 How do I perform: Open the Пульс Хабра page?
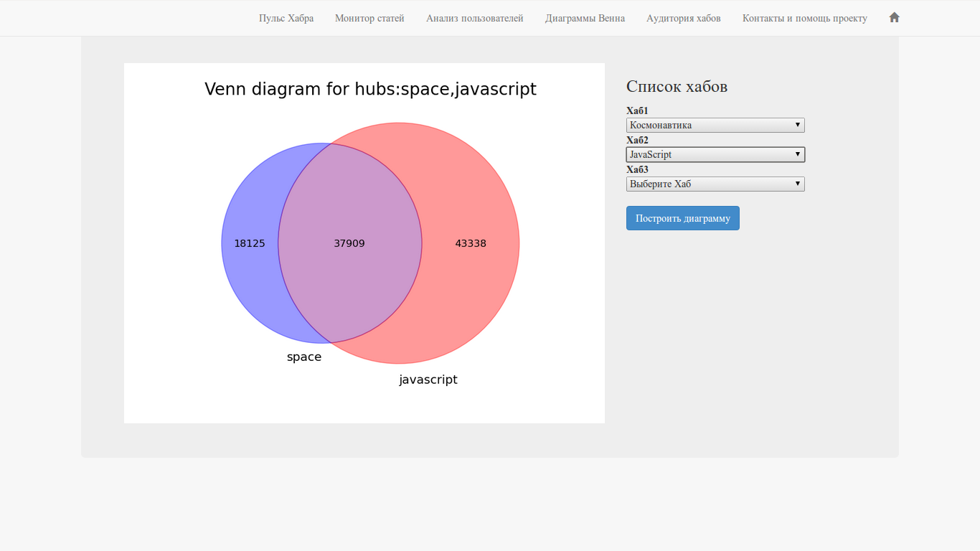coord(286,19)
